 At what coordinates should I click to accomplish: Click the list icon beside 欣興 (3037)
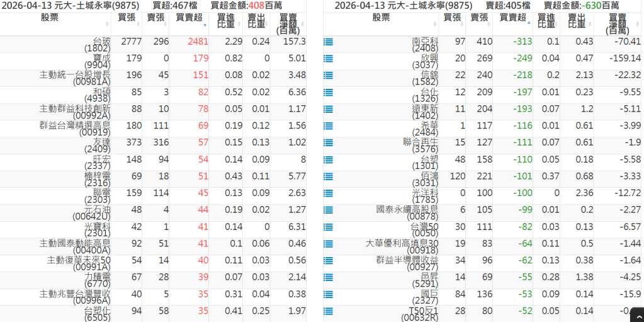pos(328,59)
